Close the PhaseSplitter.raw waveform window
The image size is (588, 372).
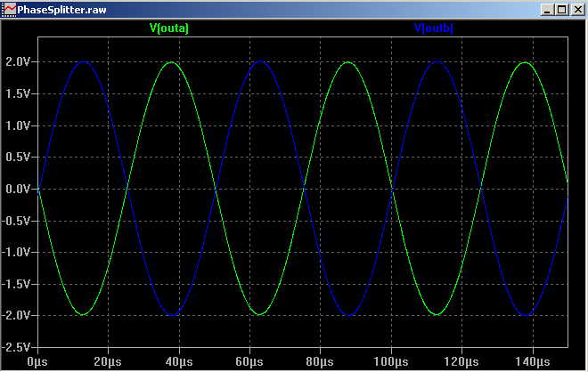[578, 10]
